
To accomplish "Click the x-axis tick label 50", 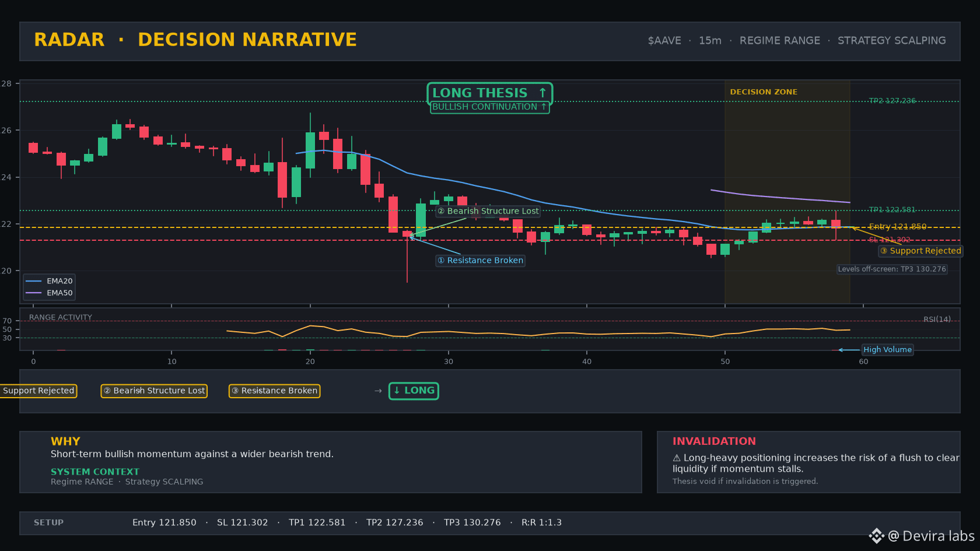I will tap(725, 362).
